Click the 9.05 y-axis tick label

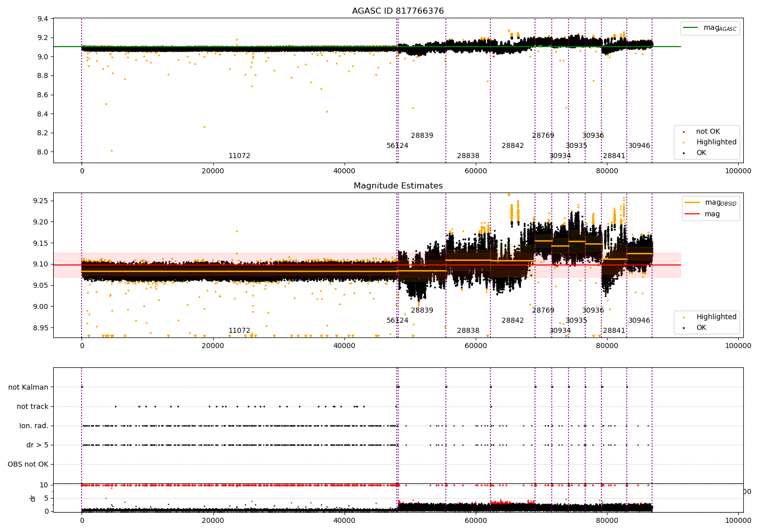click(x=41, y=286)
